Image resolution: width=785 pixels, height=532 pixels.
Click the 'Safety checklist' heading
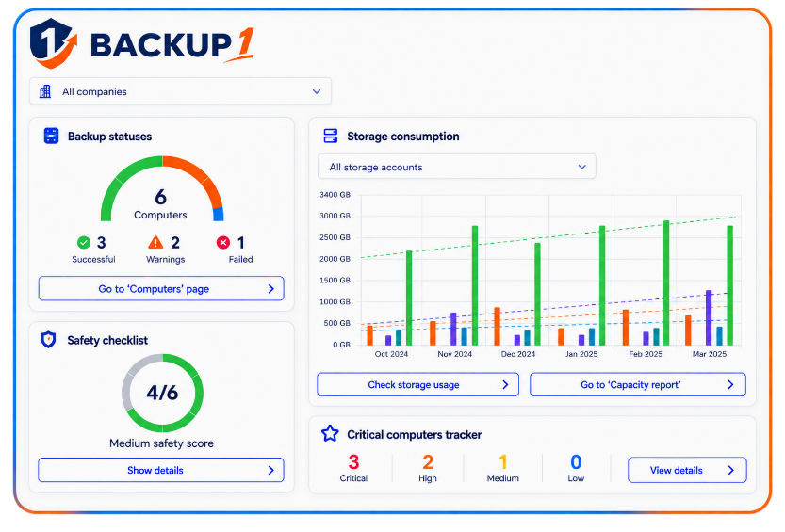tap(107, 340)
